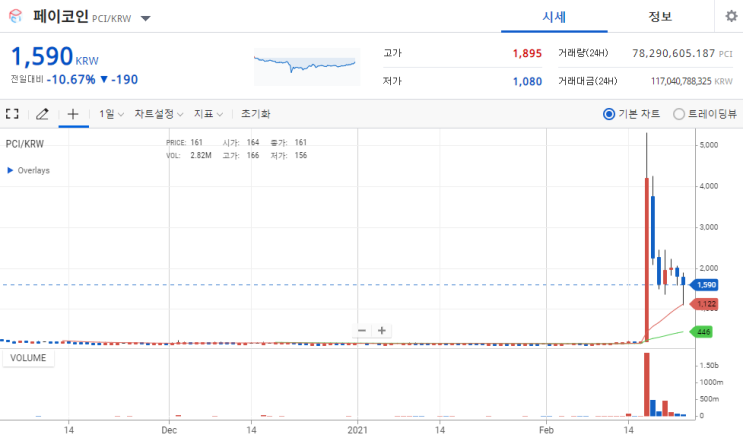743x441 pixels.
Task: Click the 2021 date axis label
Action: (357, 430)
